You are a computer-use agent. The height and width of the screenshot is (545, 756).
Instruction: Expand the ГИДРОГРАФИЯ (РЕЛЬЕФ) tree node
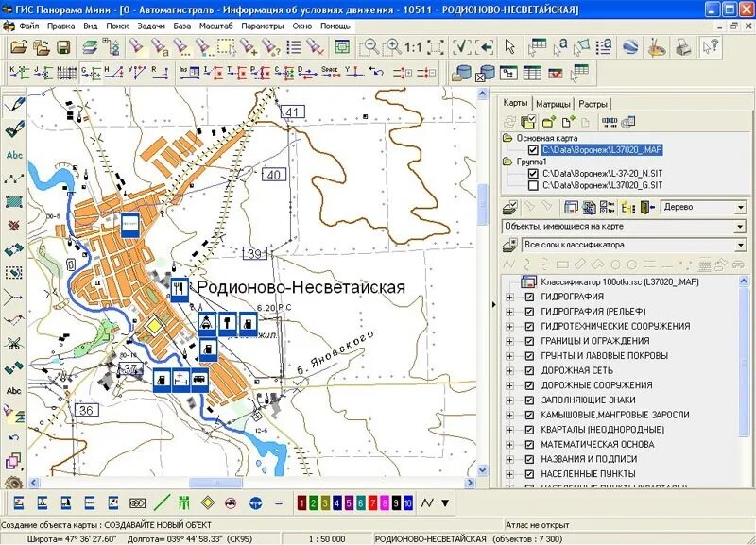(x=509, y=312)
